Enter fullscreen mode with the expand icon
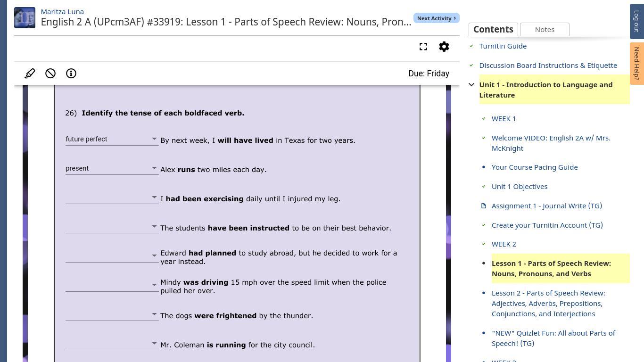The width and height of the screenshot is (644, 362). (x=423, y=47)
